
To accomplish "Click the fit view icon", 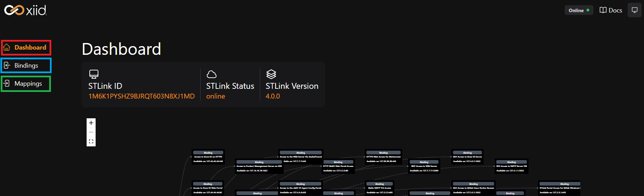I will click(x=91, y=142).
